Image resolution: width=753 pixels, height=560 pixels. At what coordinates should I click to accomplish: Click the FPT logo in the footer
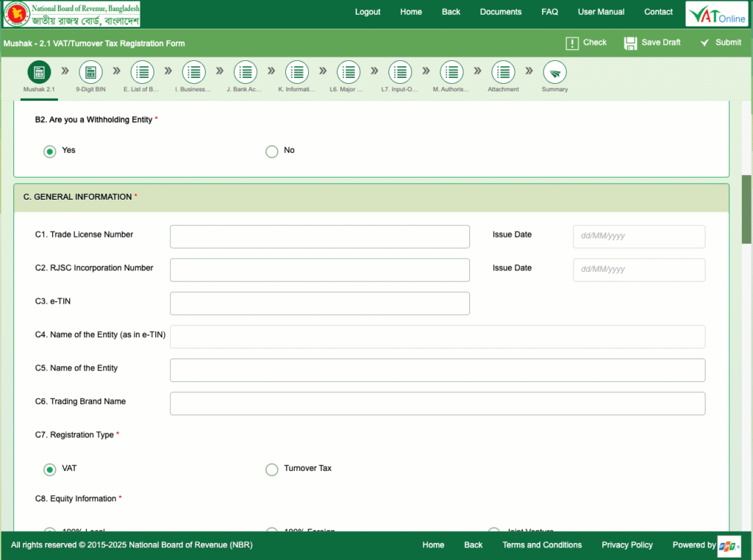tap(729, 545)
